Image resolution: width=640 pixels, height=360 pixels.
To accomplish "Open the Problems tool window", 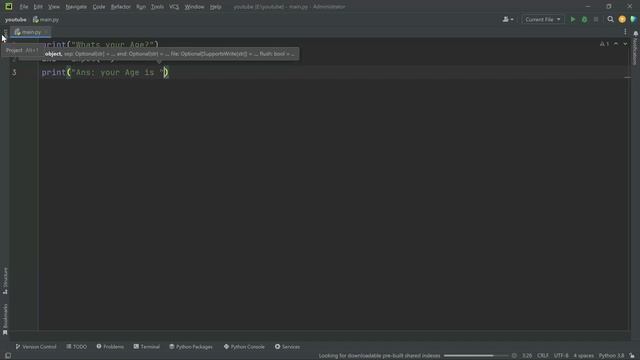I will pyautogui.click(x=110, y=347).
